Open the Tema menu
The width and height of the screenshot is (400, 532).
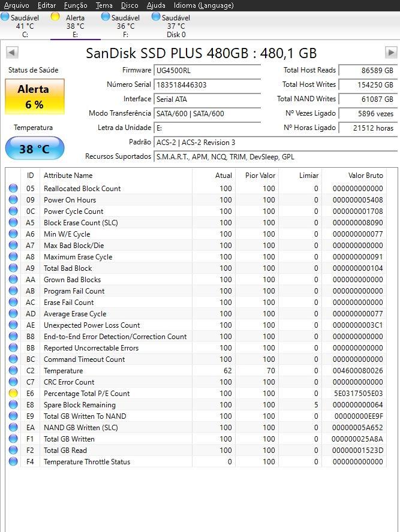click(x=104, y=5)
